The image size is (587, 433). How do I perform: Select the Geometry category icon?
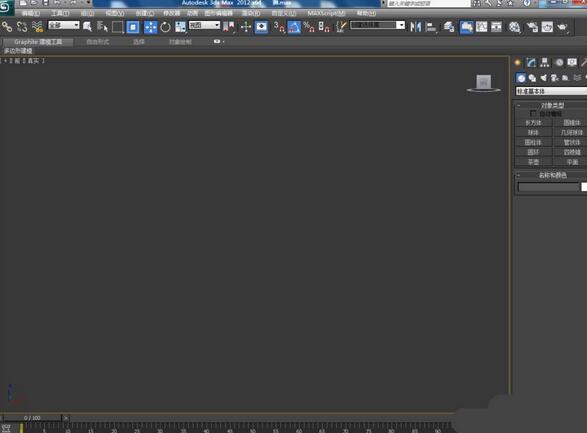pos(521,78)
